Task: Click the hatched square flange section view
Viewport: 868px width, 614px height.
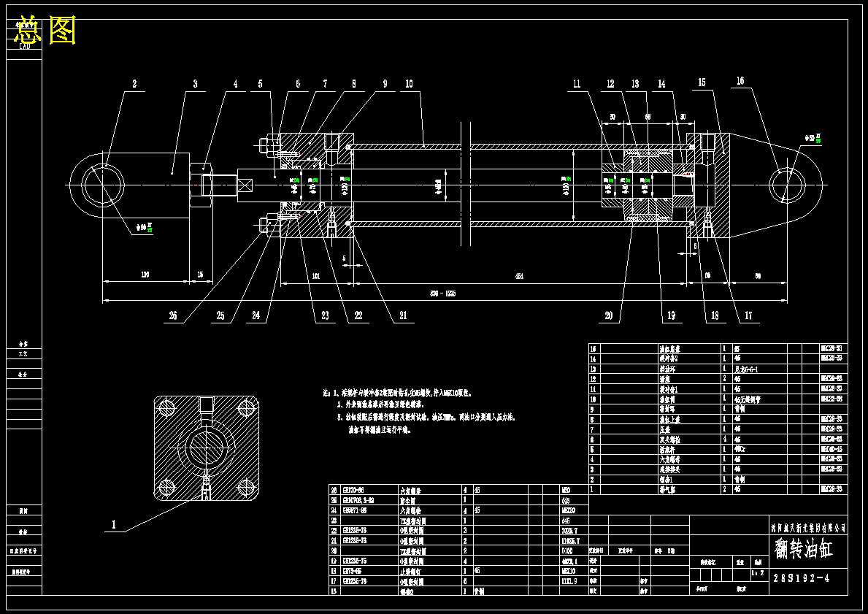Action: tap(206, 448)
